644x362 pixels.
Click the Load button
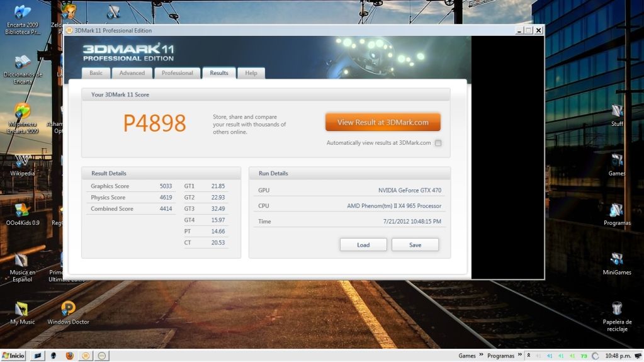point(363,244)
